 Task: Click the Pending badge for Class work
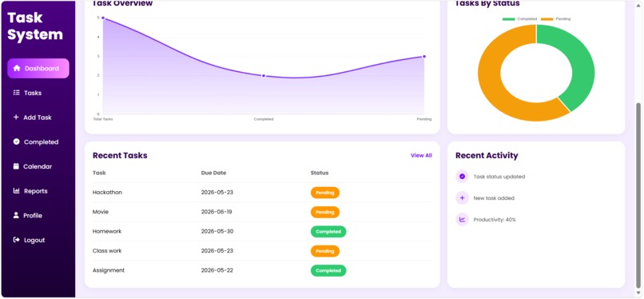pos(325,251)
